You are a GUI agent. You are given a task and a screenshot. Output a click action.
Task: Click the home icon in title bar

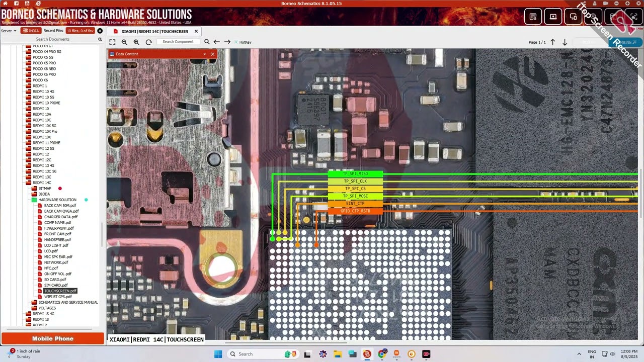(x=5, y=4)
